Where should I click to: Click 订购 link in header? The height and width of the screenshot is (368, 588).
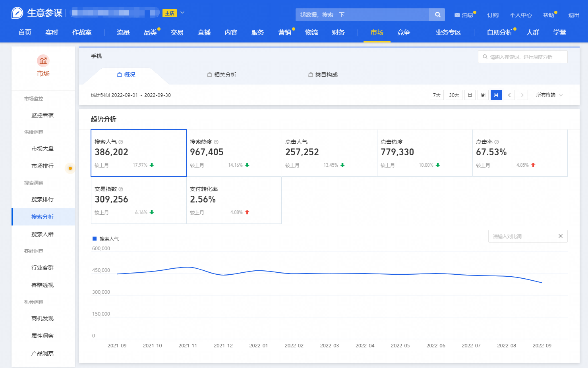493,15
